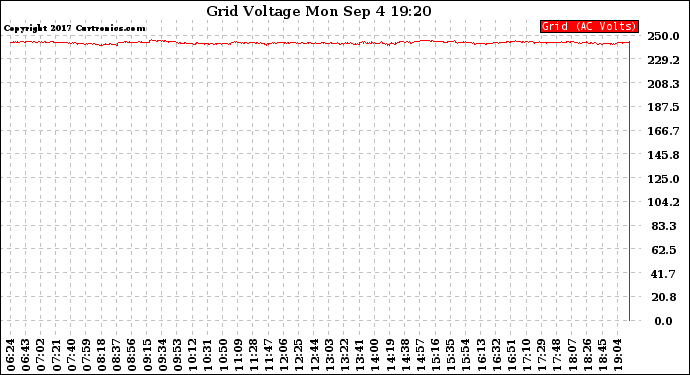The height and width of the screenshot is (375, 690).
Task: Click the 15:54 time axis label
Action: (466, 355)
